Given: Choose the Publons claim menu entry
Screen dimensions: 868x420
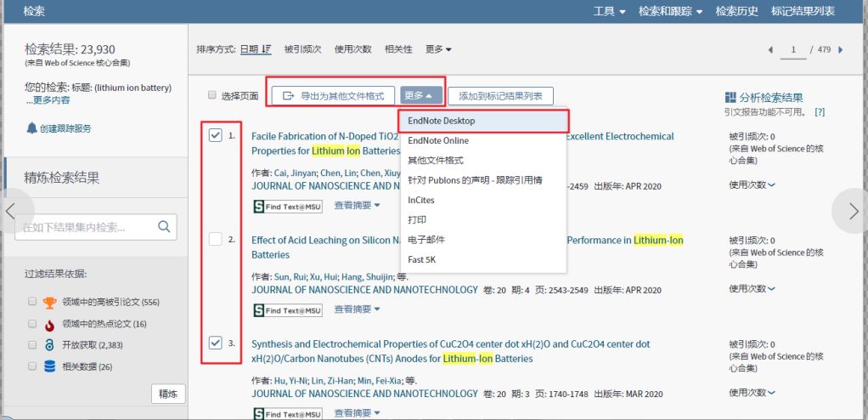Looking at the screenshot, I should pyautogui.click(x=483, y=180).
